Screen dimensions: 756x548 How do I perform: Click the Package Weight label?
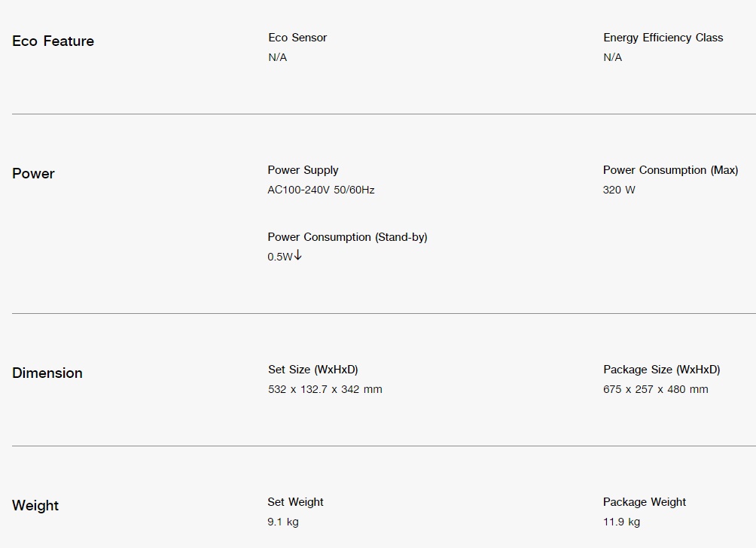click(x=644, y=502)
